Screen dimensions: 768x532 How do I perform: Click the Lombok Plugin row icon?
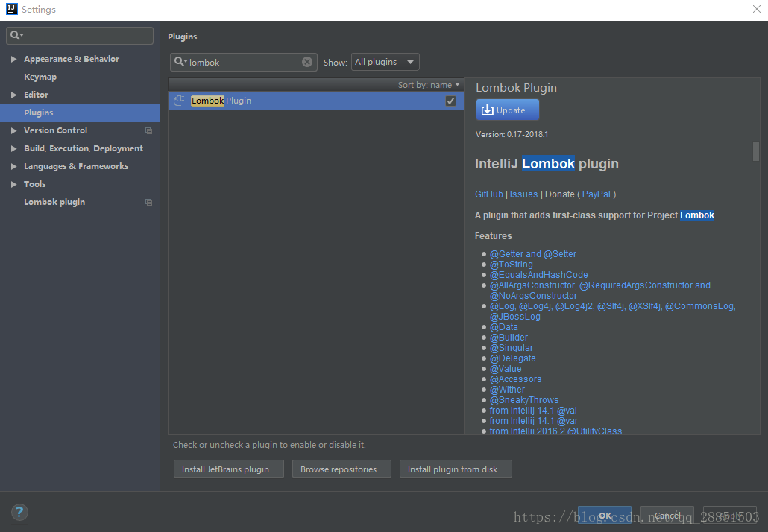click(179, 101)
